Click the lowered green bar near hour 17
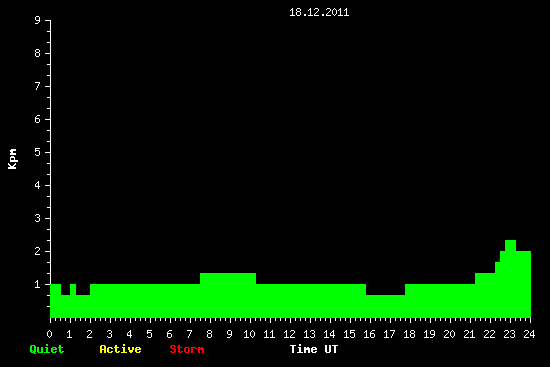The image size is (550, 367). 385,306
